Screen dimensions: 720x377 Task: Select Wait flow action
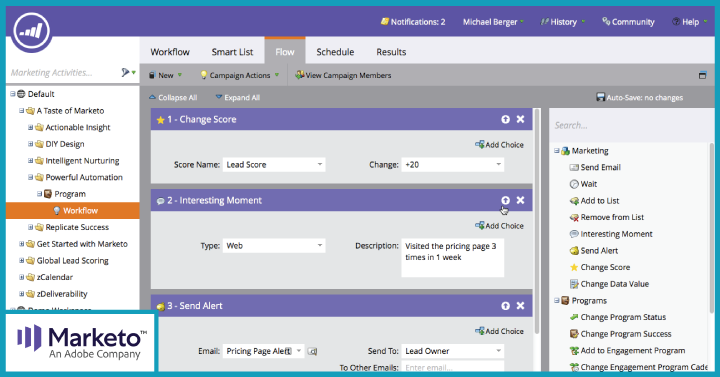click(x=583, y=184)
